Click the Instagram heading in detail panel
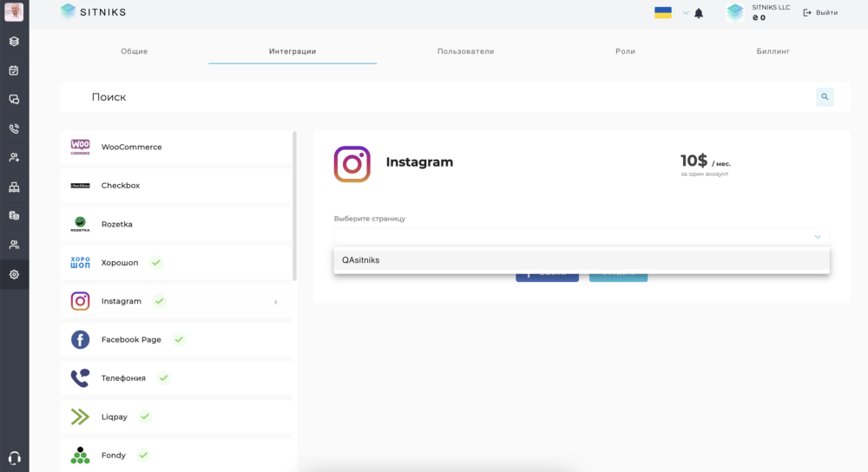 point(419,162)
